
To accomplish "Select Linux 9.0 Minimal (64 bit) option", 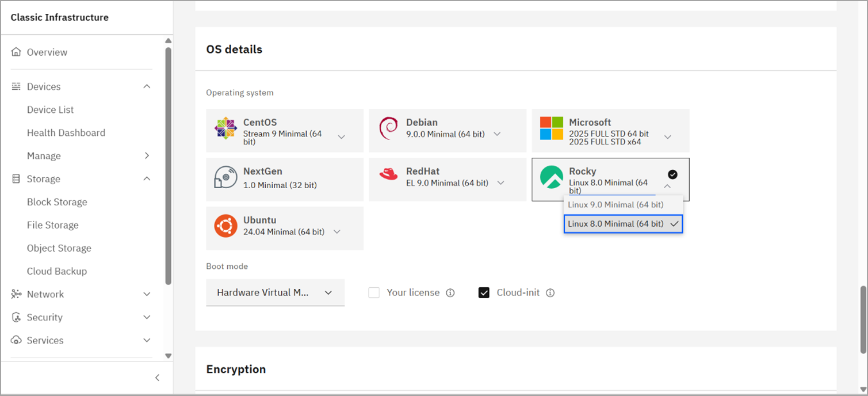I will (x=615, y=204).
